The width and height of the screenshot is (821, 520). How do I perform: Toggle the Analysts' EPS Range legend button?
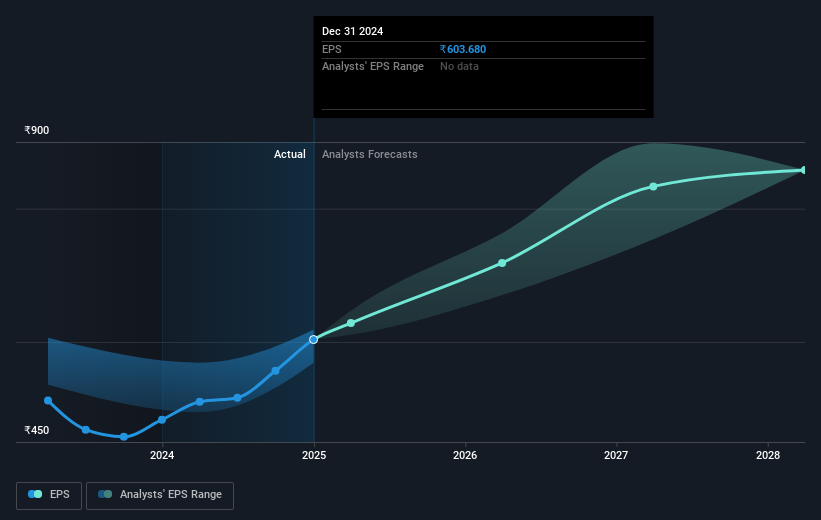[x=160, y=495]
